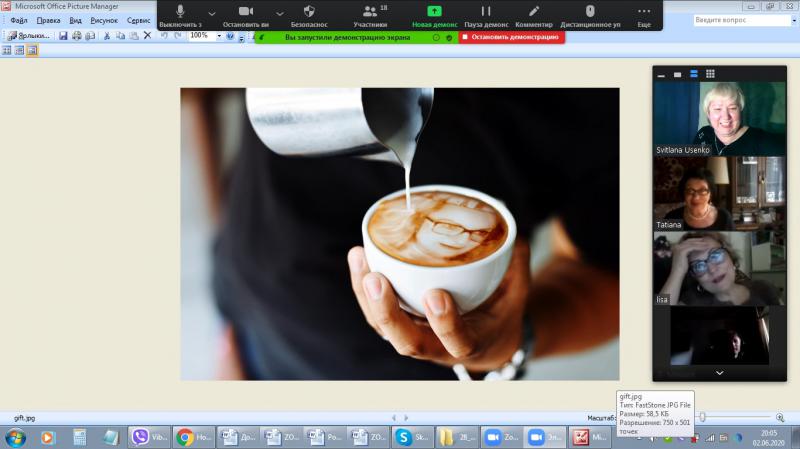The image size is (800, 449).
Task: Open the Файл menu
Action: click(19, 20)
